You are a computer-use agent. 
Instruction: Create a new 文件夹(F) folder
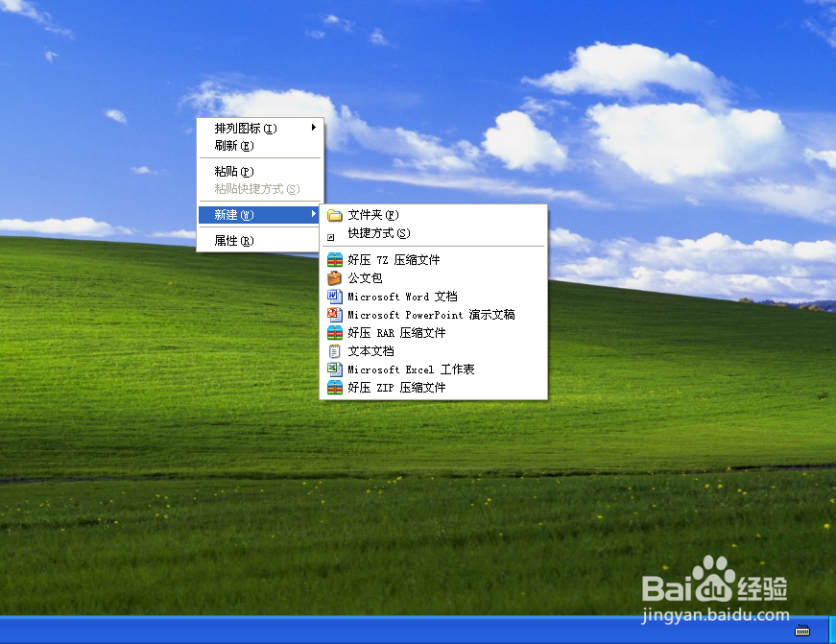[x=434, y=215]
